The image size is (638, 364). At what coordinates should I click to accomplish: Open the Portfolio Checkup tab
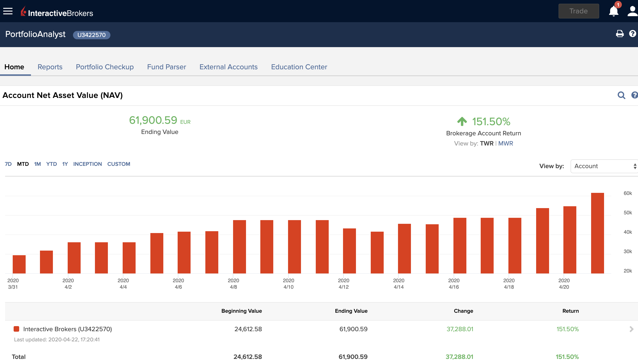[x=105, y=67]
